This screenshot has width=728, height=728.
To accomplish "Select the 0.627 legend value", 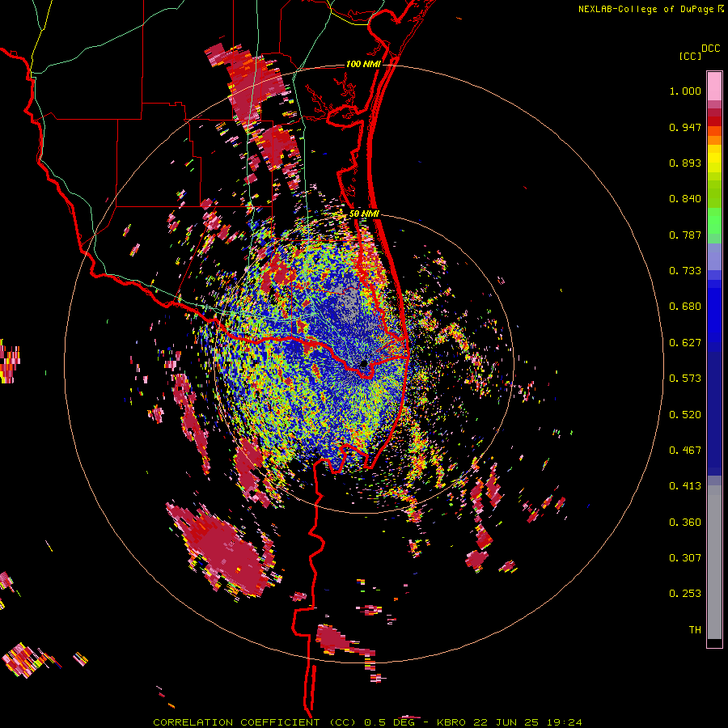I will [x=685, y=343].
